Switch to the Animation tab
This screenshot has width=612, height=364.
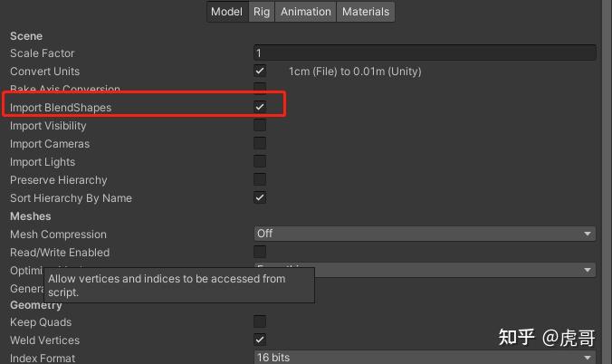tap(305, 12)
